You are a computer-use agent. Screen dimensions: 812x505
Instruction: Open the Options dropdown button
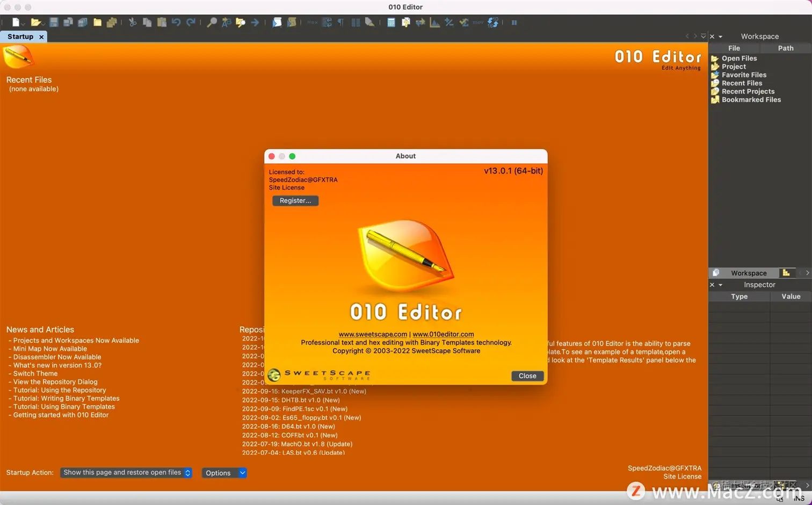pos(224,473)
